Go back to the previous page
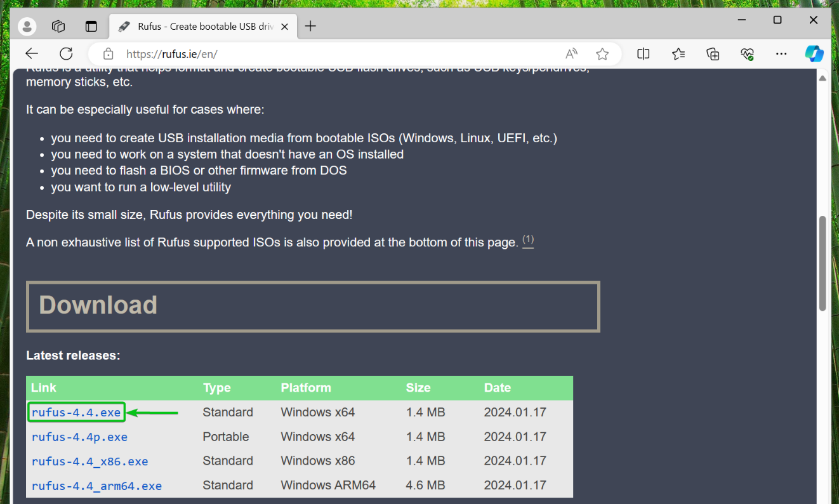This screenshot has height=504, width=839. (32, 54)
